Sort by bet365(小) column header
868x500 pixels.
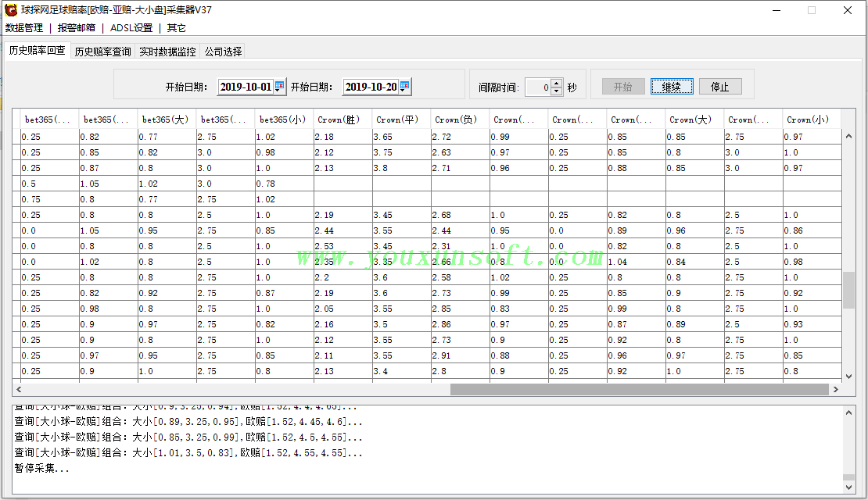point(285,120)
